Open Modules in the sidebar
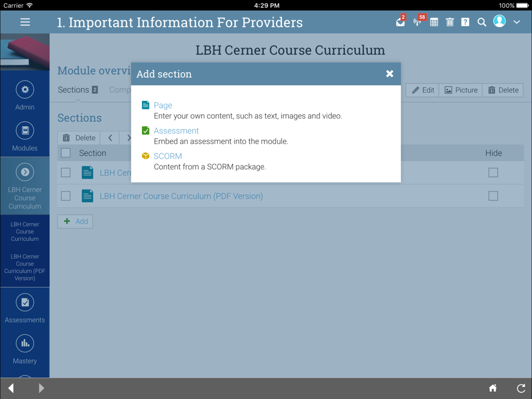 pyautogui.click(x=25, y=137)
